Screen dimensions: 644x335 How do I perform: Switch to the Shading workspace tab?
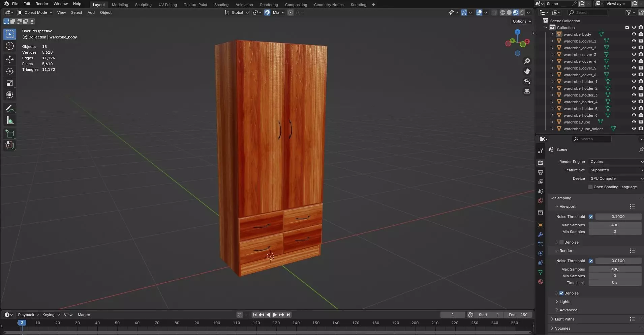[221, 5]
